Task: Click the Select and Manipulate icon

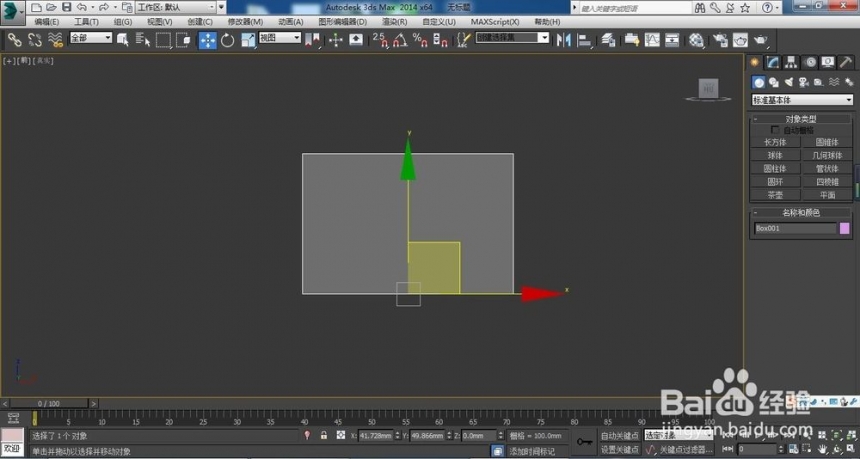Action: pyautogui.click(x=336, y=40)
